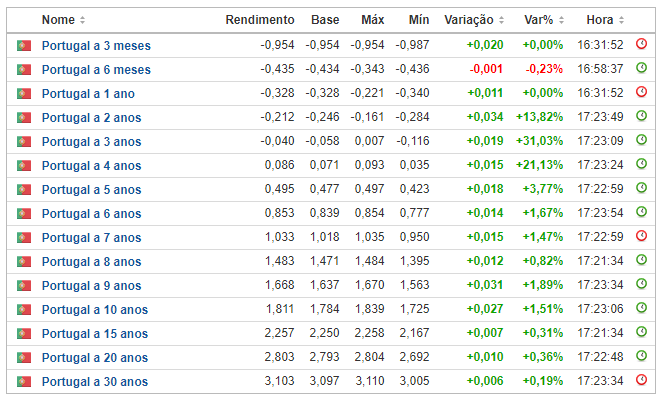Click the +31,03% Var% value
Viewport: 661px width, 401px height.
[x=540, y=141]
